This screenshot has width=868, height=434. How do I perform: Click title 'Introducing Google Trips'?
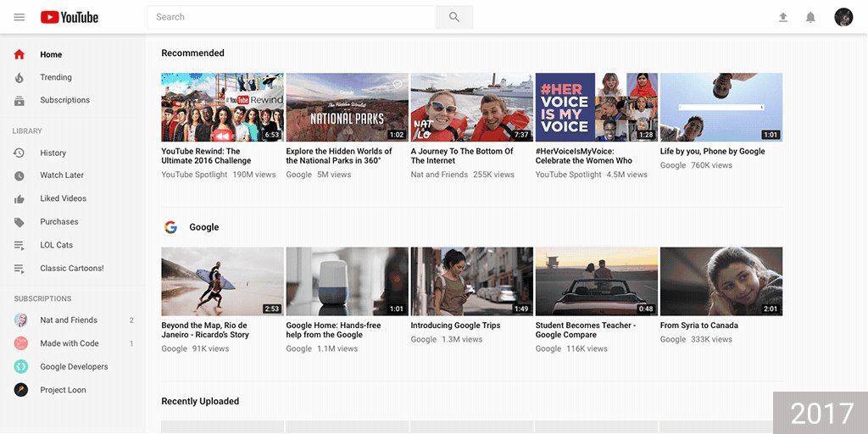click(x=455, y=325)
